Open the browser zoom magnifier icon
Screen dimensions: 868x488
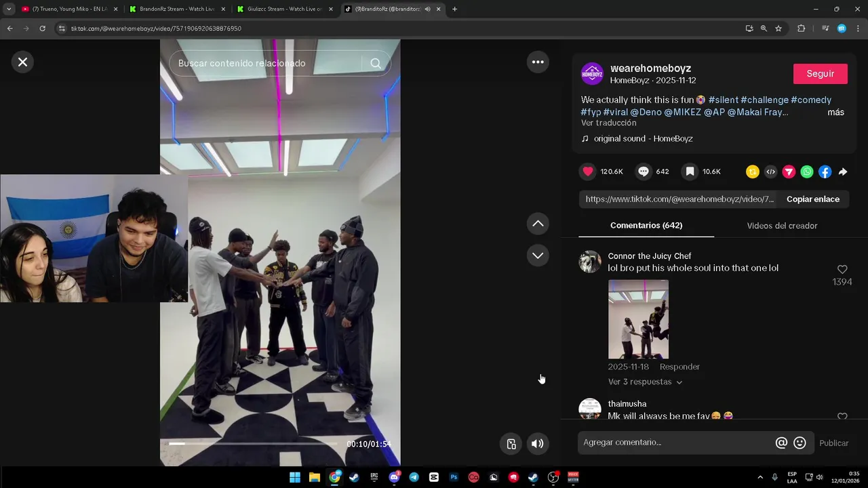point(764,28)
